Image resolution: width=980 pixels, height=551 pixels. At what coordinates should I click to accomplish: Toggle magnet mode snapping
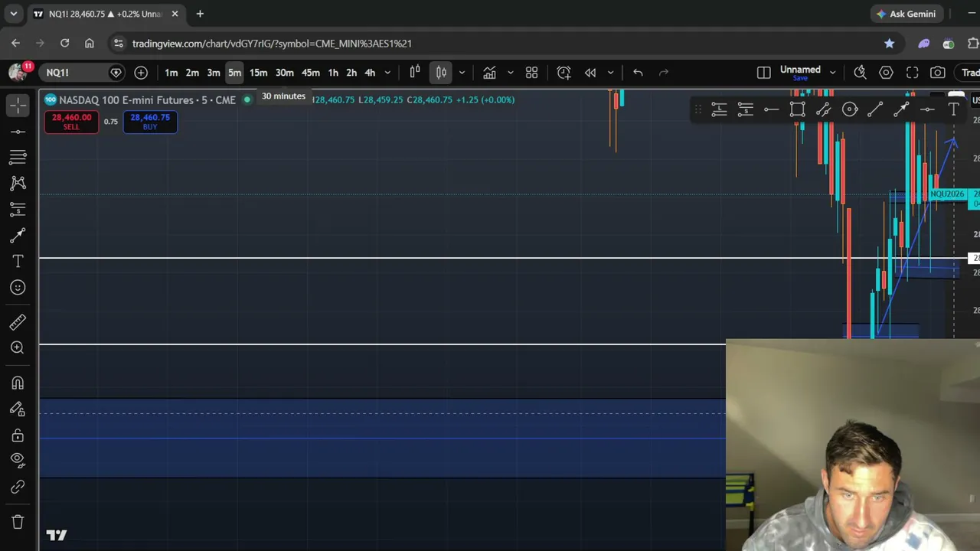18,383
